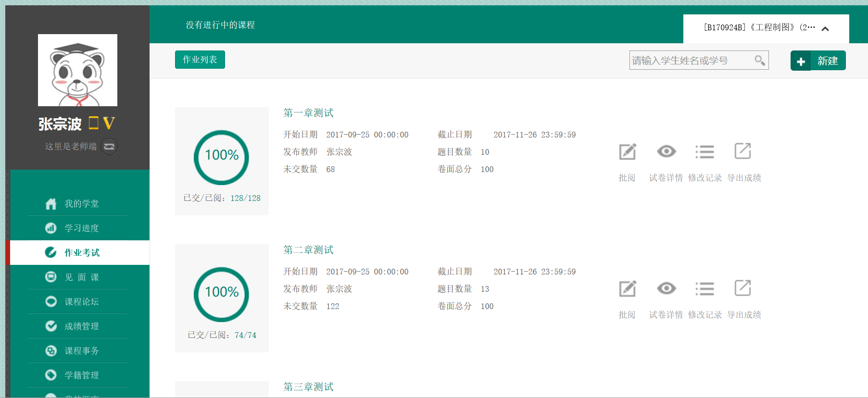Click 没有进行中的课程 header text
The image size is (868, 398).
click(x=220, y=25)
